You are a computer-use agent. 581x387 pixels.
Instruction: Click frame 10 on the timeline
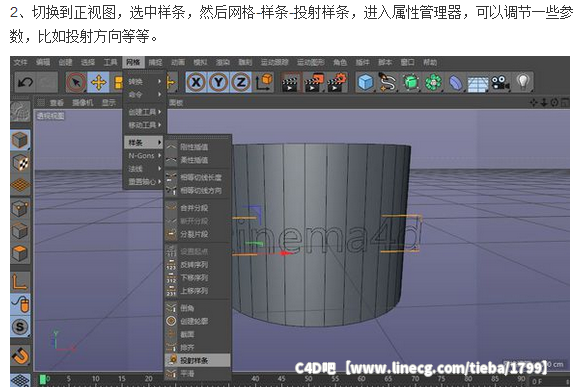click(x=96, y=379)
